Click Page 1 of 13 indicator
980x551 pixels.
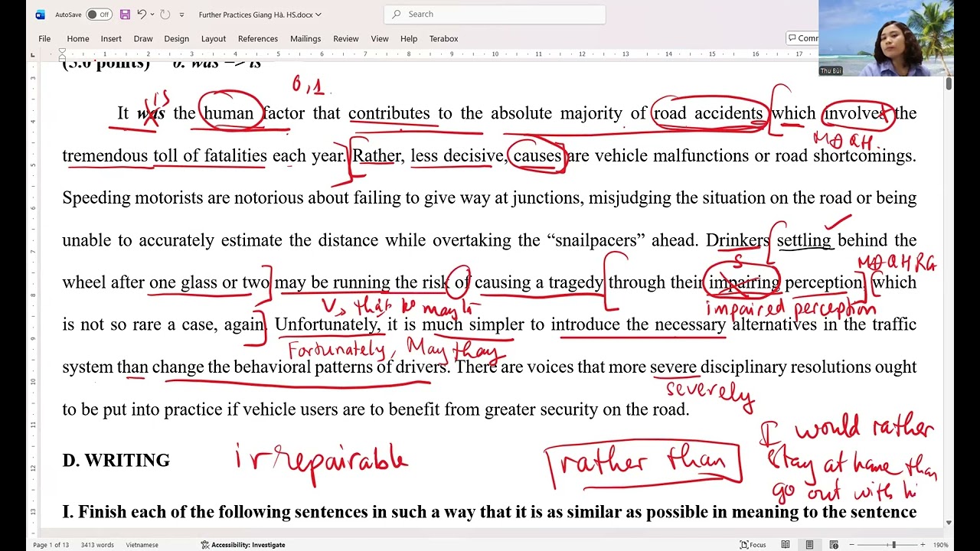51,545
